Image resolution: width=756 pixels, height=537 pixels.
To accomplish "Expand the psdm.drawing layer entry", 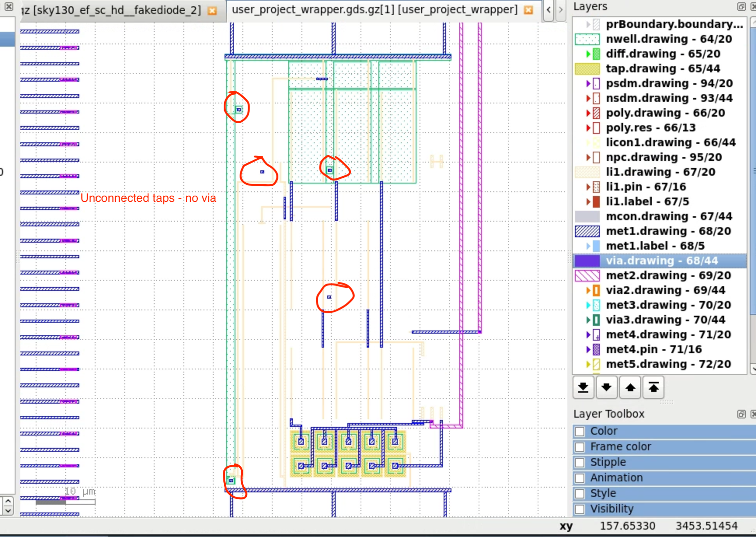I will pos(588,83).
